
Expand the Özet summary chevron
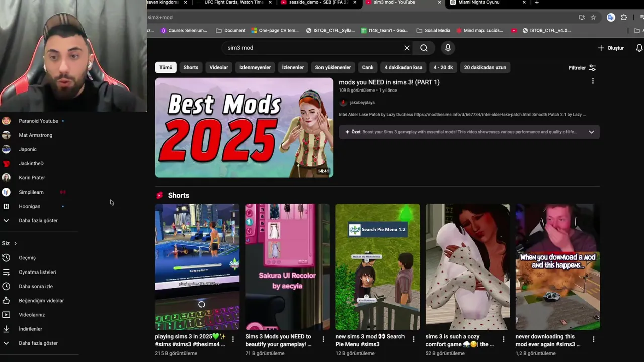pos(591,132)
